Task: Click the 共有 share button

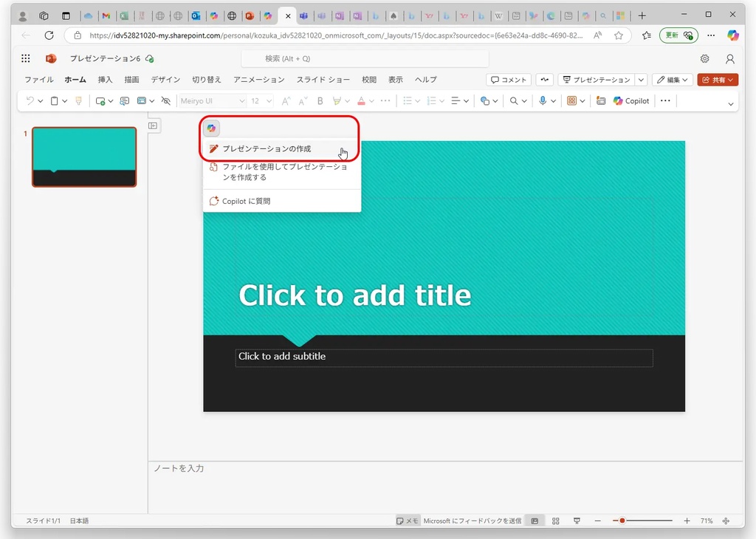Action: tap(718, 80)
